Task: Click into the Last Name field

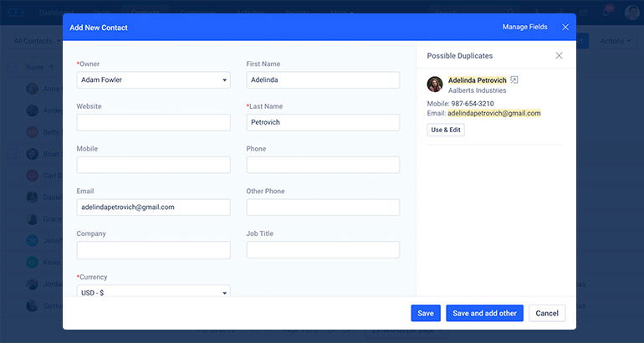Action: point(323,122)
